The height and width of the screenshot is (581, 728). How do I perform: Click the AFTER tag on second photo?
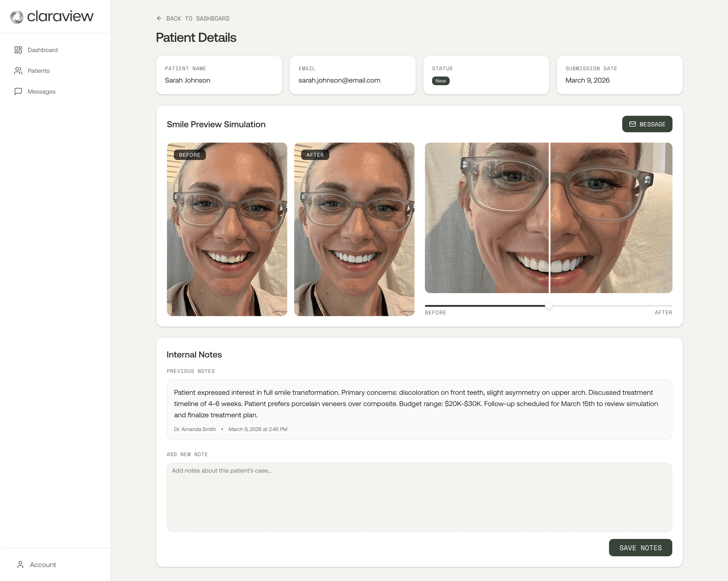click(315, 155)
